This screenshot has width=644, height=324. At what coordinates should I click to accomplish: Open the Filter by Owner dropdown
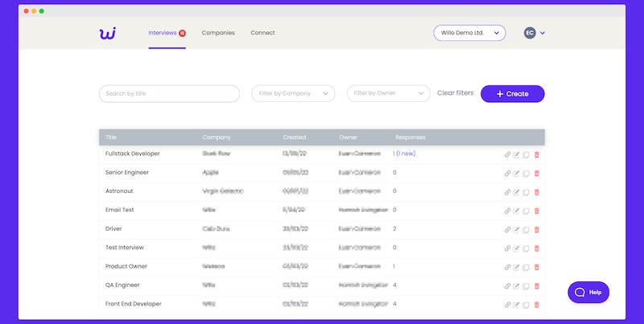389,93
